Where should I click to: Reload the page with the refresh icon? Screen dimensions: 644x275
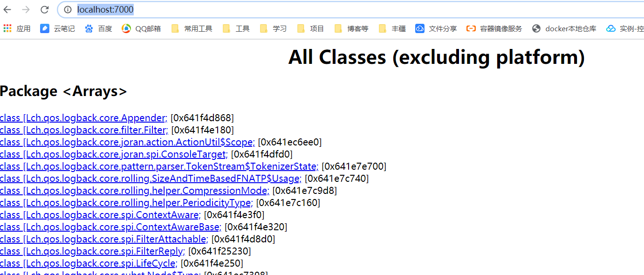pos(44,9)
